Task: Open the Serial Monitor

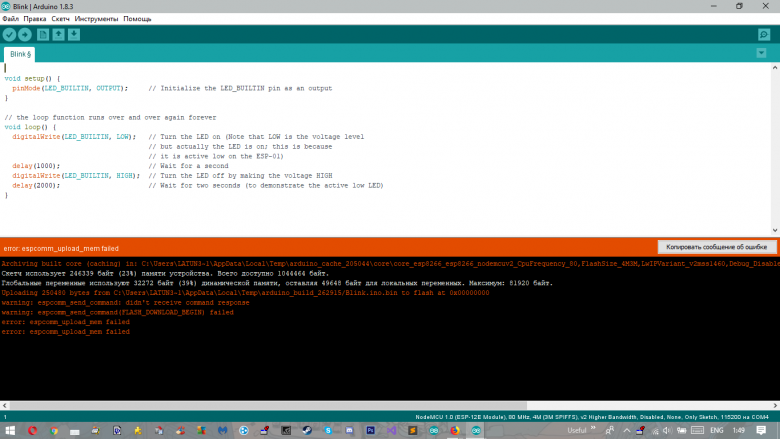Action: click(x=764, y=34)
